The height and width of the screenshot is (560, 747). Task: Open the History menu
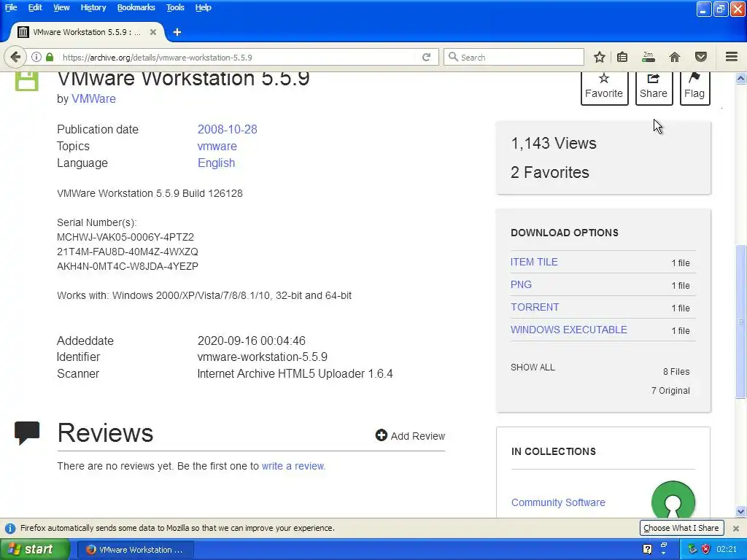pyautogui.click(x=93, y=7)
